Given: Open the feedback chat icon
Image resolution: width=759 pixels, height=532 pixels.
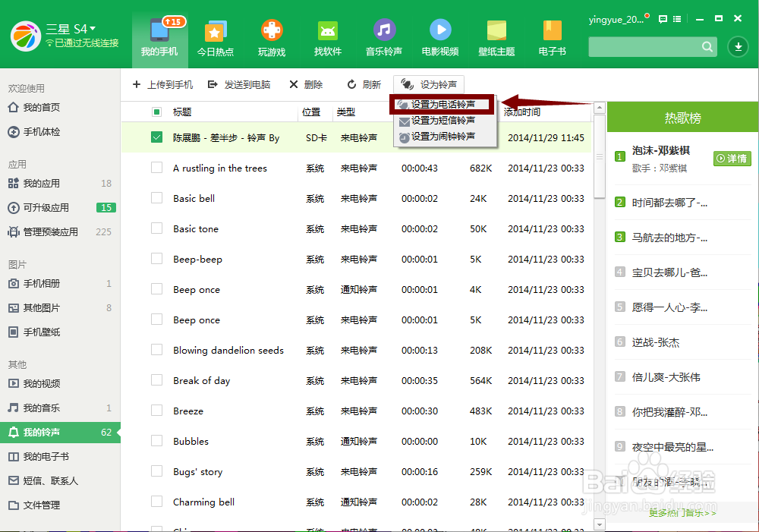Looking at the screenshot, I should coord(663,19).
